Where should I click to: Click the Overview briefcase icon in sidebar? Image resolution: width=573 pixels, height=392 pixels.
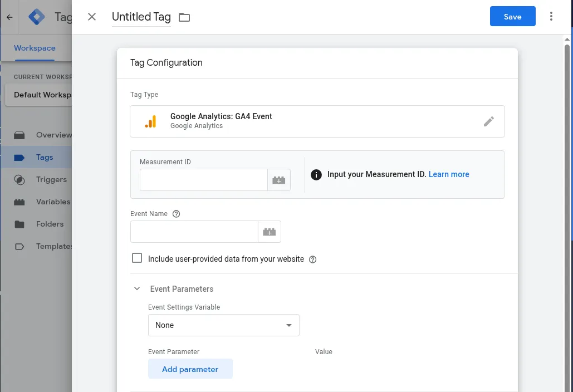pos(19,135)
